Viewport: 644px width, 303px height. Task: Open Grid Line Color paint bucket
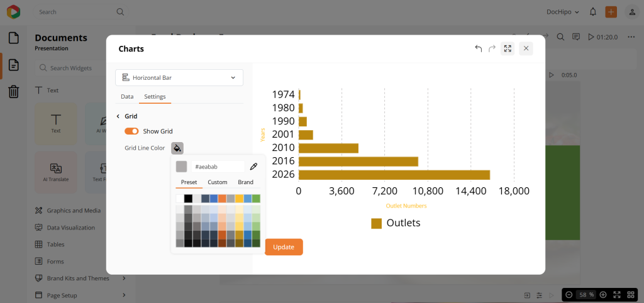[177, 148]
